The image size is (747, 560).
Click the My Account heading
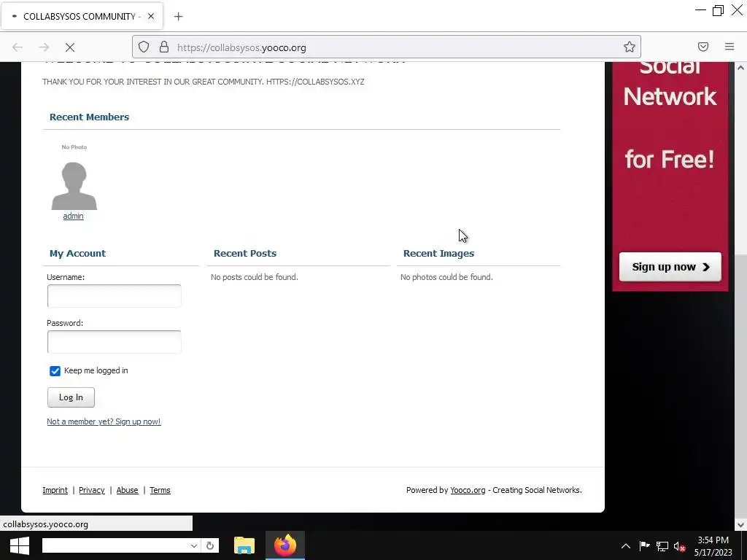(x=77, y=253)
